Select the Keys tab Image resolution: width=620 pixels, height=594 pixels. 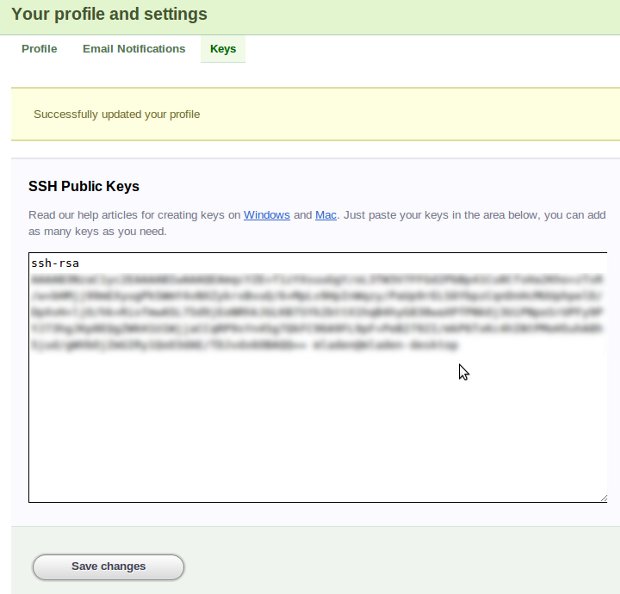point(223,49)
